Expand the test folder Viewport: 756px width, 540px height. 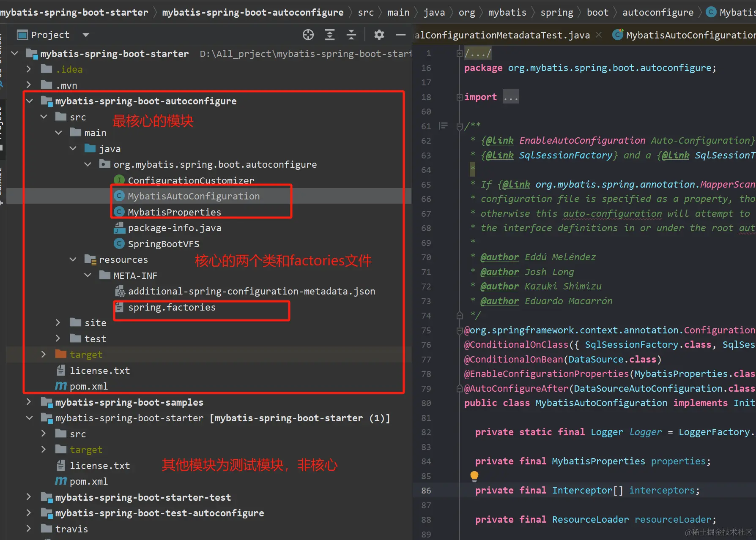[58, 338]
